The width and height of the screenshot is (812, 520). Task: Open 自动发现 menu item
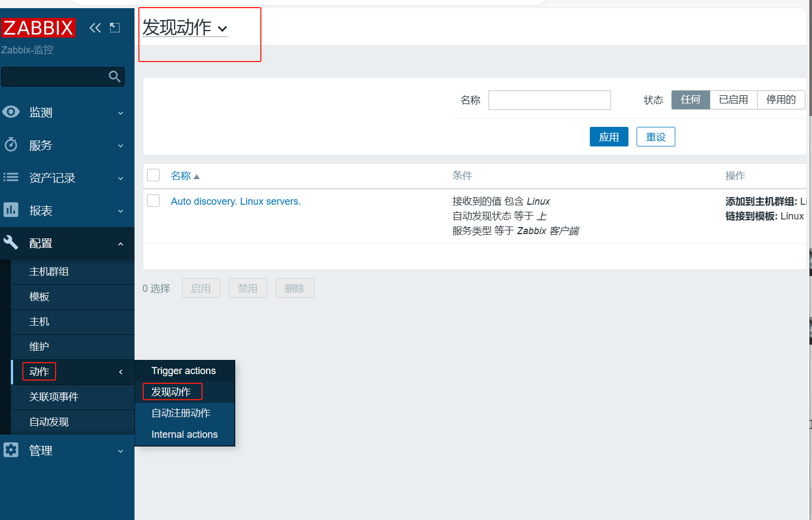click(72, 422)
